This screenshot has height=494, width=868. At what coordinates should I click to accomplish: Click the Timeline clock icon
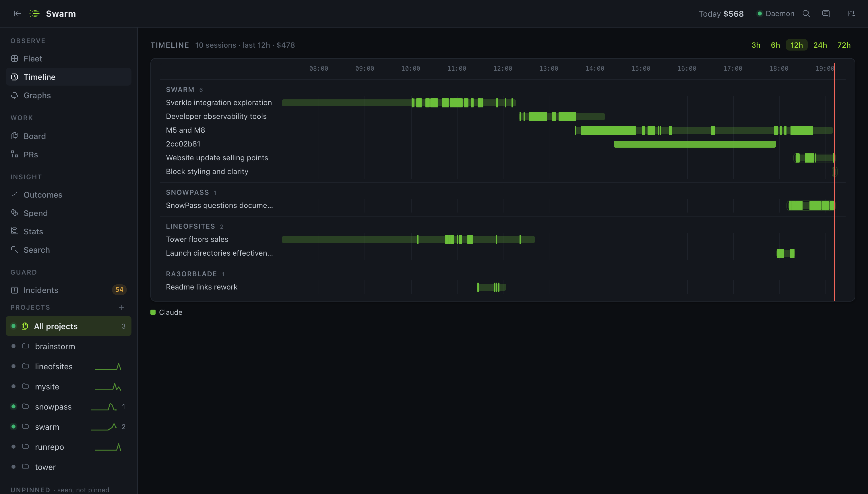tap(14, 77)
